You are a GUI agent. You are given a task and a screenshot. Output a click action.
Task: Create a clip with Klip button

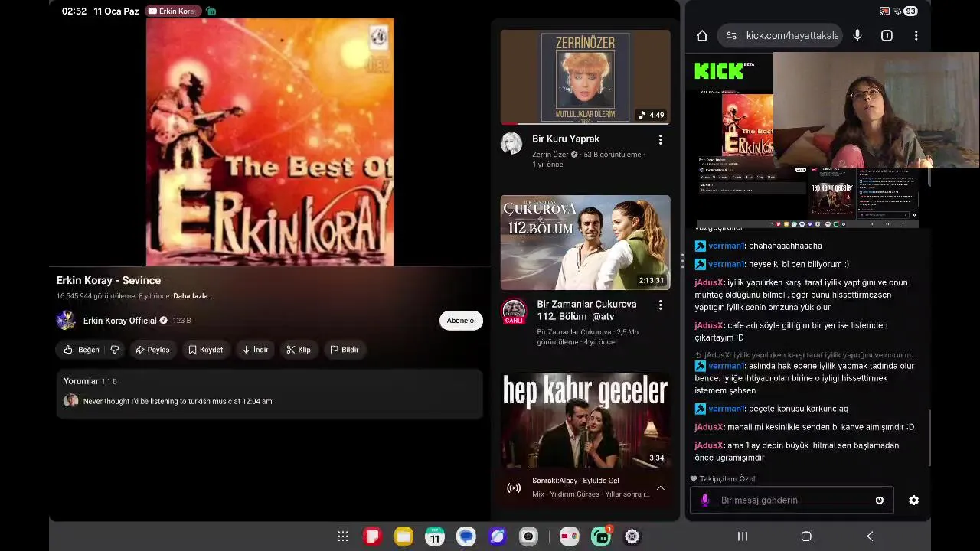coord(299,350)
